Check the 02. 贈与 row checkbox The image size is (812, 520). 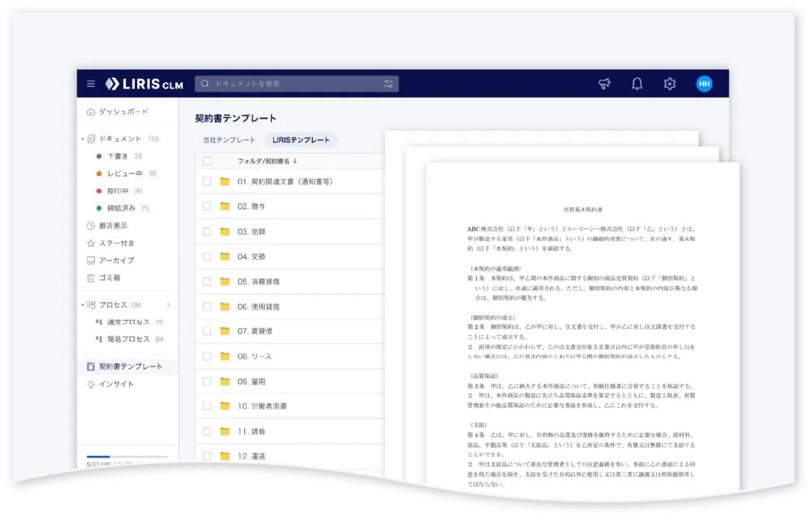pos(207,206)
